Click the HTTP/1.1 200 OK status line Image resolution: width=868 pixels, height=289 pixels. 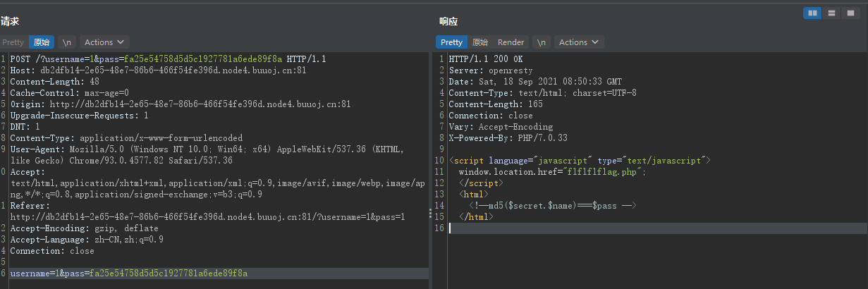point(486,59)
